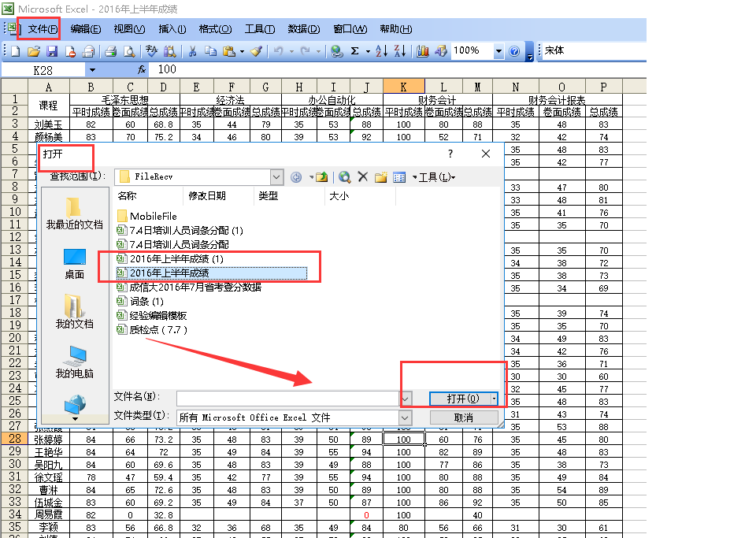Open the Paste options dropdown arrow
This screenshot has width=756, height=538.
(x=242, y=51)
